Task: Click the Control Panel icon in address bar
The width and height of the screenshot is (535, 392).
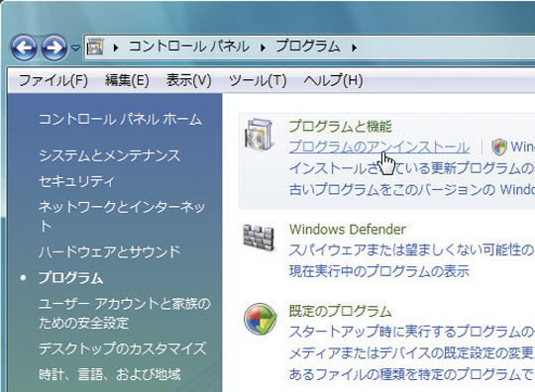Action: 95,47
